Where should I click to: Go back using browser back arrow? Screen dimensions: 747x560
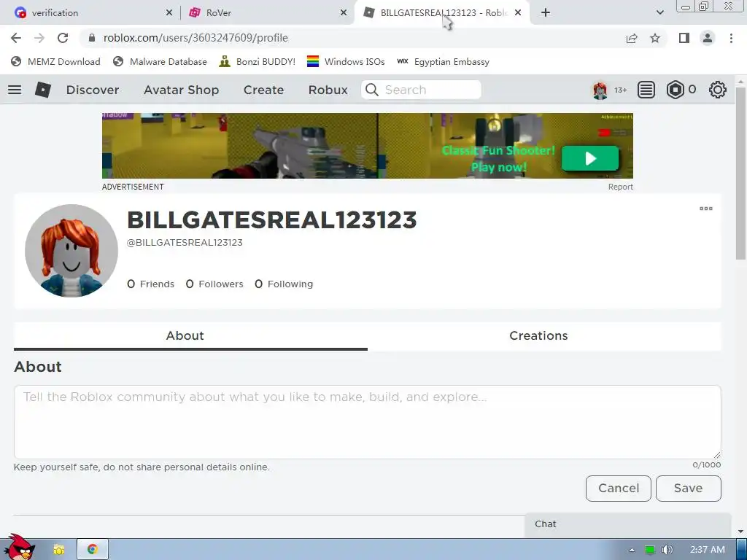(x=16, y=38)
